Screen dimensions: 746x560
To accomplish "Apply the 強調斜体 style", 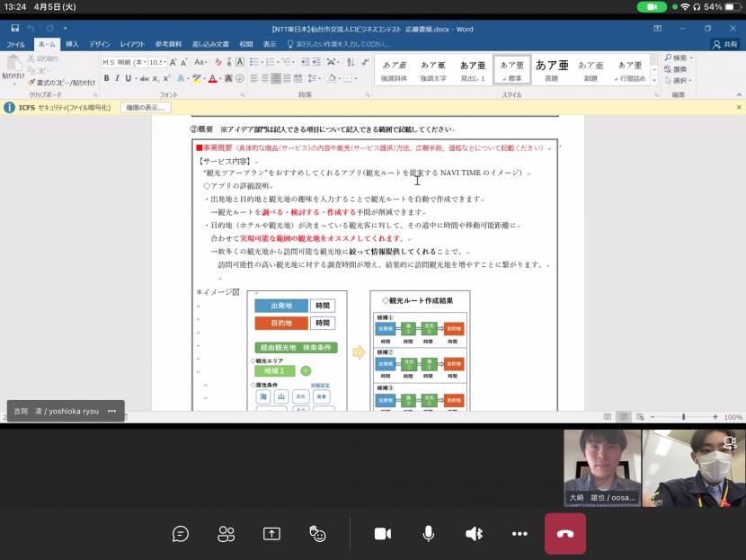I will pyautogui.click(x=394, y=70).
